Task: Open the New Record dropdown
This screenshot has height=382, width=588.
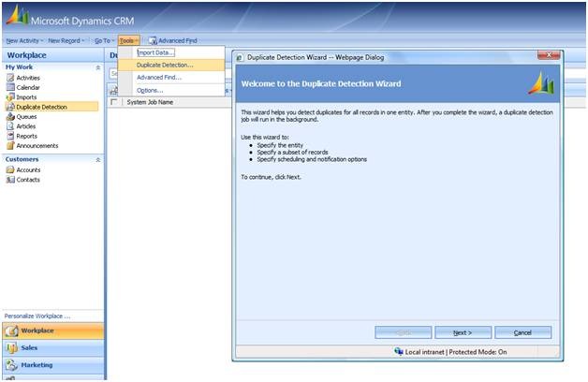Action: 66,40
